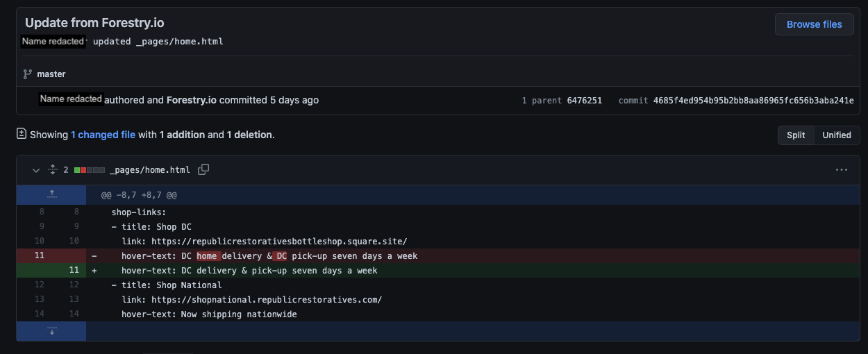Select the hunk header @@ -8,7 +8,7 @@

click(139, 196)
